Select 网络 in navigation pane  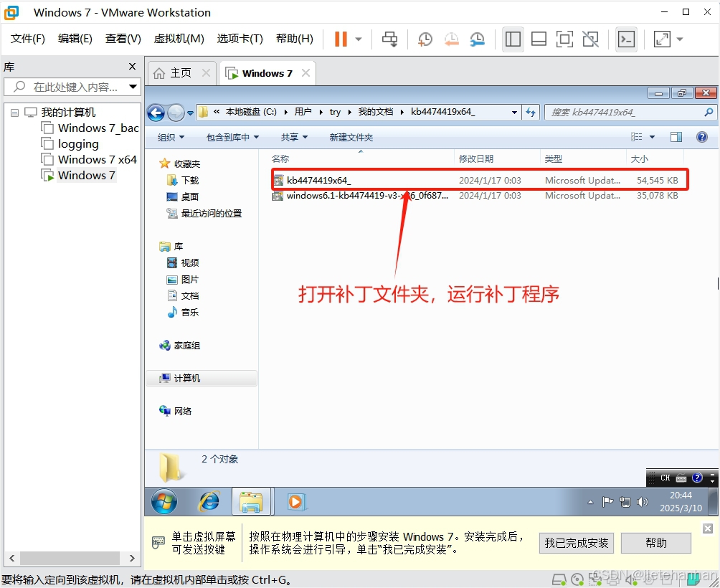[175, 412]
